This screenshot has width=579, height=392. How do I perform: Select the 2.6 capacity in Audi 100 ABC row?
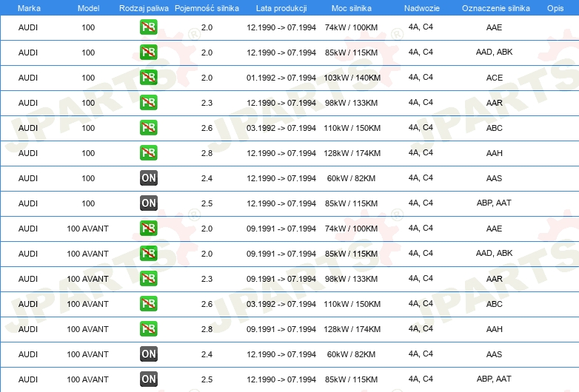pyautogui.click(x=207, y=128)
